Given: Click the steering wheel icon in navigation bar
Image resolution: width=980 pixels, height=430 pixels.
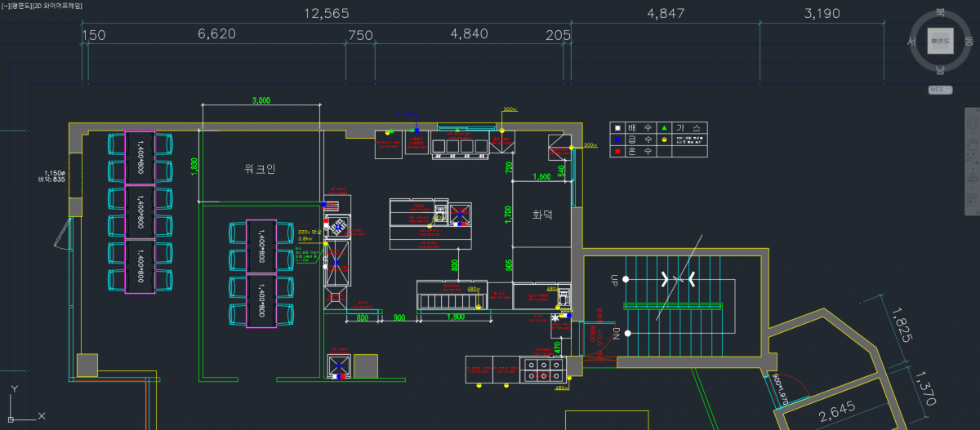Looking at the screenshot, I should coord(972,121).
